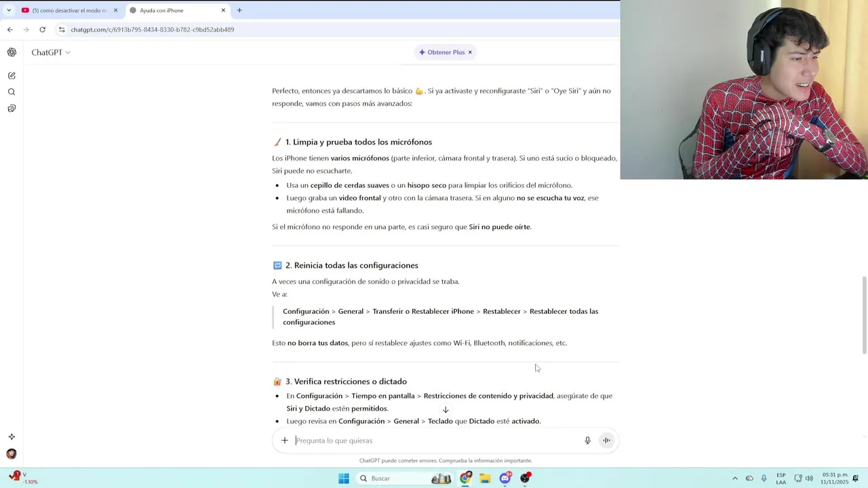Go back with the browser back arrow

click(x=9, y=29)
